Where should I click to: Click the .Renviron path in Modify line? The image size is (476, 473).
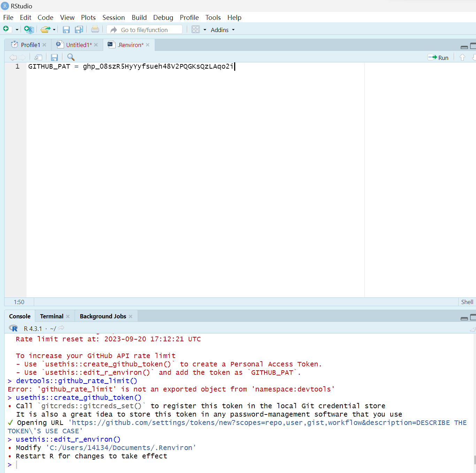pyautogui.click(x=121, y=448)
